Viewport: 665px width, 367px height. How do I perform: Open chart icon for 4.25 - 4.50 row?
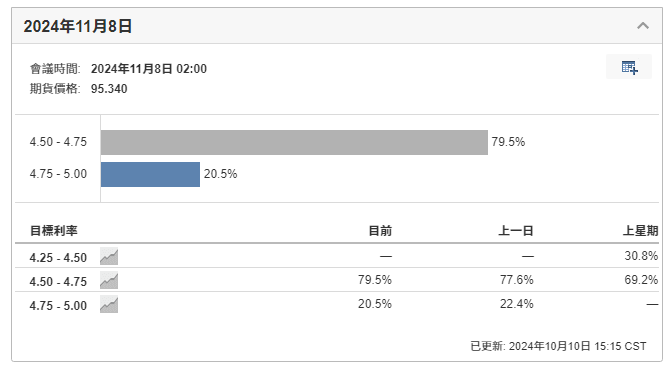[109, 257]
